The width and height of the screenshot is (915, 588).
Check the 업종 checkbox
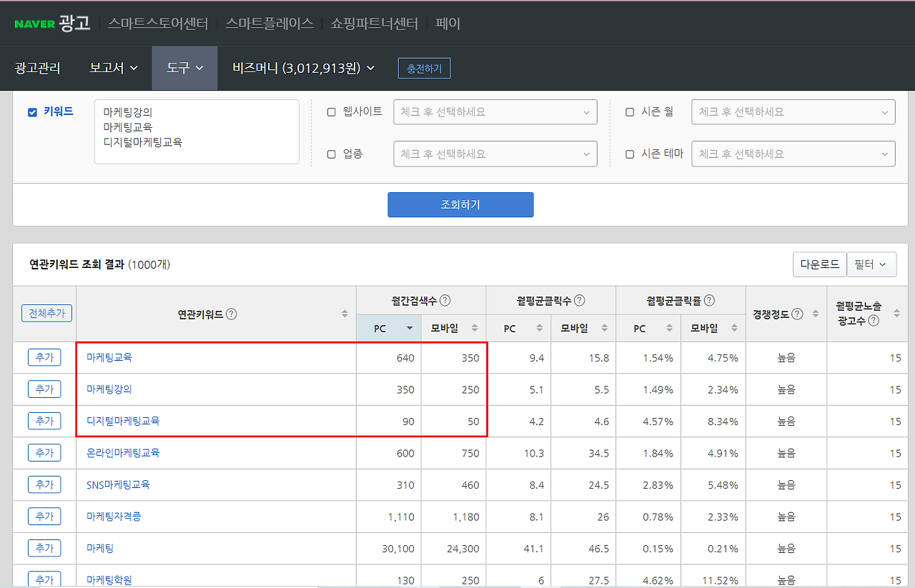pos(331,154)
